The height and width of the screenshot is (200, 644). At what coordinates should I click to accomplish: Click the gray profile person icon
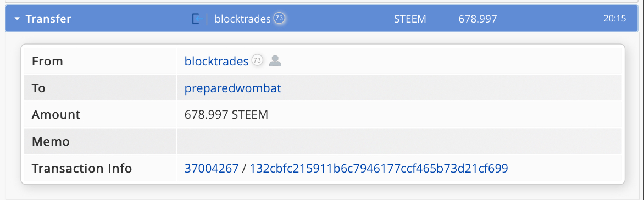pyautogui.click(x=275, y=61)
